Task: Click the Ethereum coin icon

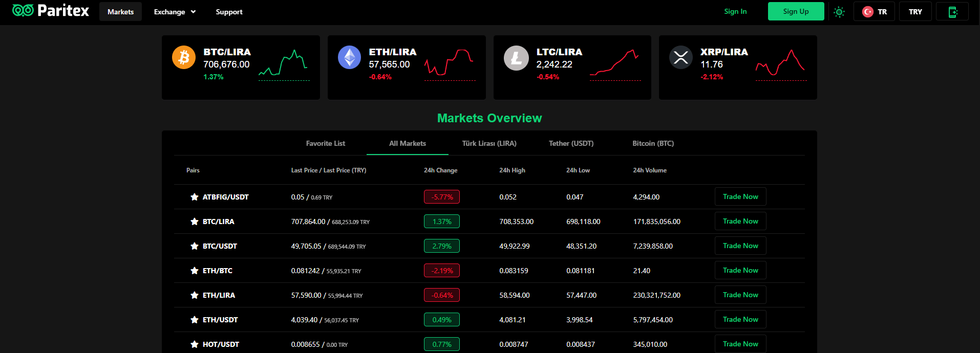Action: [350, 57]
